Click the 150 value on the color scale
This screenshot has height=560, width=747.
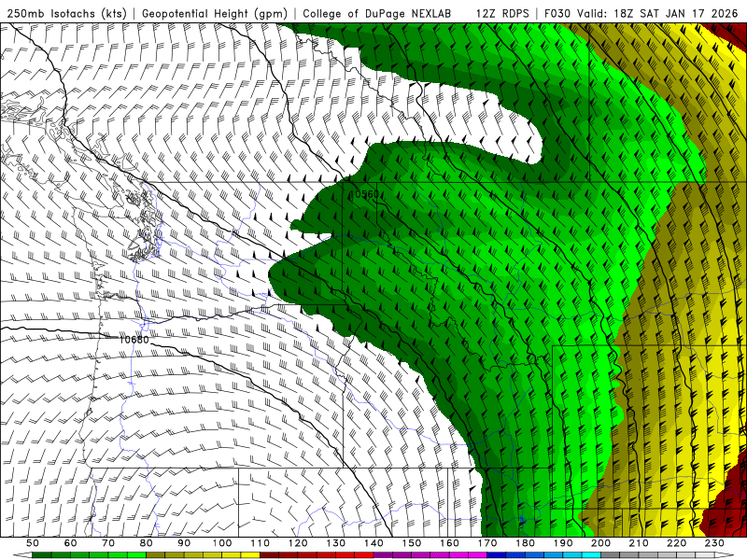pos(412,543)
